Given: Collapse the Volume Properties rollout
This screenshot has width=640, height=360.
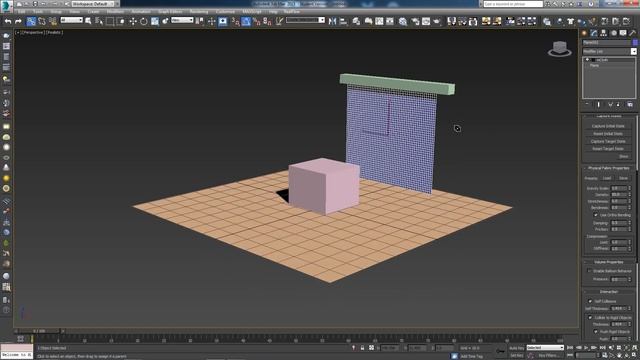Looking at the screenshot, I should click(608, 262).
